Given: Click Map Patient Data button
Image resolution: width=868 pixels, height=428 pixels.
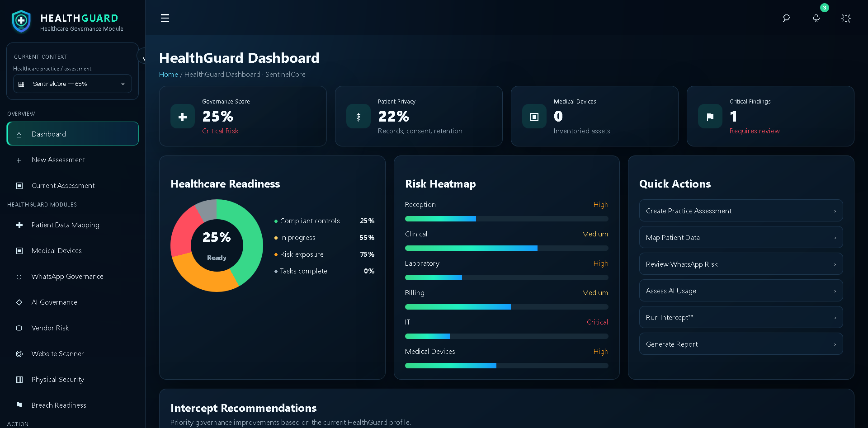Looking at the screenshot, I should coord(741,237).
